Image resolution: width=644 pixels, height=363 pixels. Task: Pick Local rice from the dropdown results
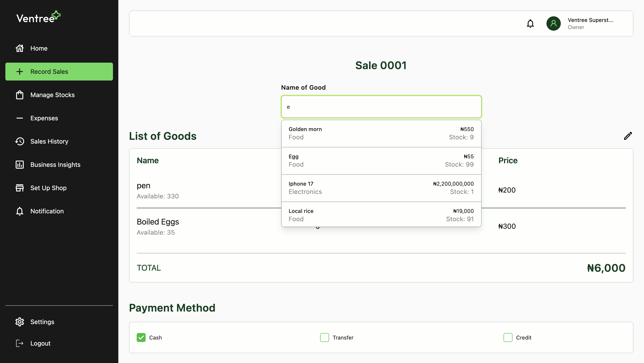pyautogui.click(x=381, y=214)
